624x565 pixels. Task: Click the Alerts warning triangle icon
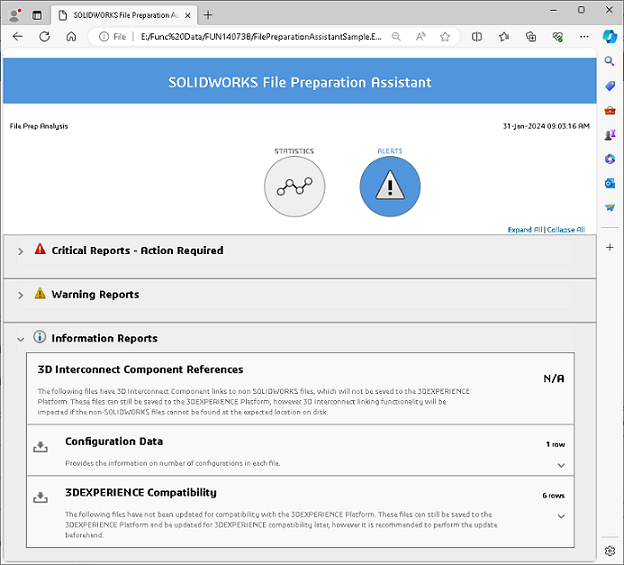pyautogui.click(x=390, y=187)
